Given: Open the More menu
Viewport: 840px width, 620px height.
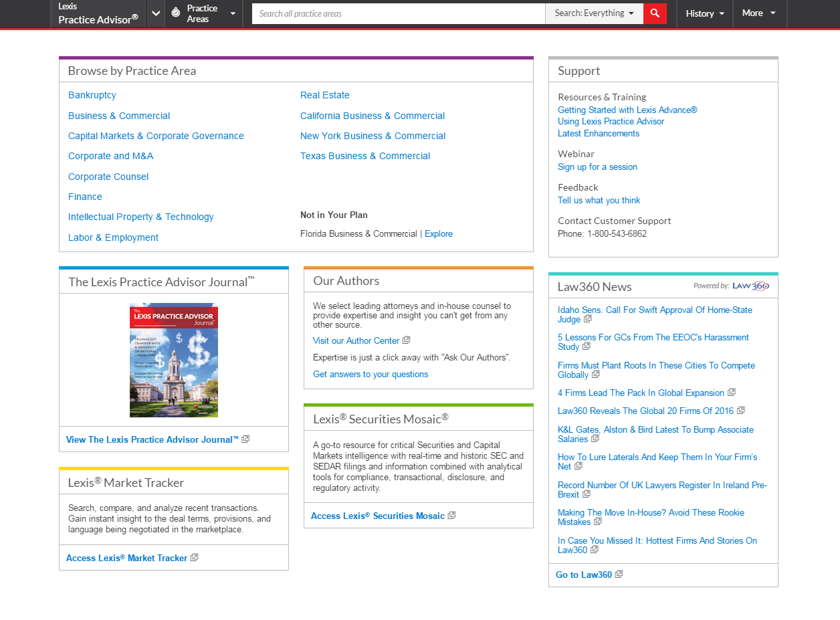Looking at the screenshot, I should 760,13.
